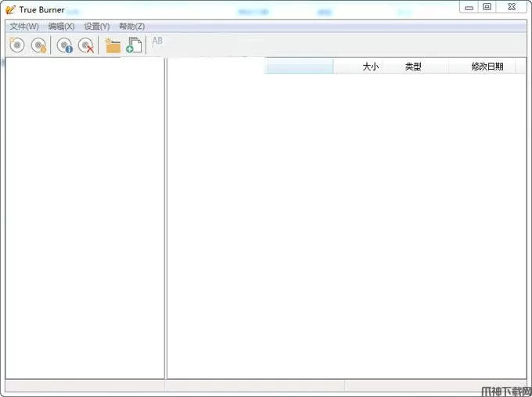Sort by the 类型 column header
The height and width of the screenshot is (397, 532).
415,66
